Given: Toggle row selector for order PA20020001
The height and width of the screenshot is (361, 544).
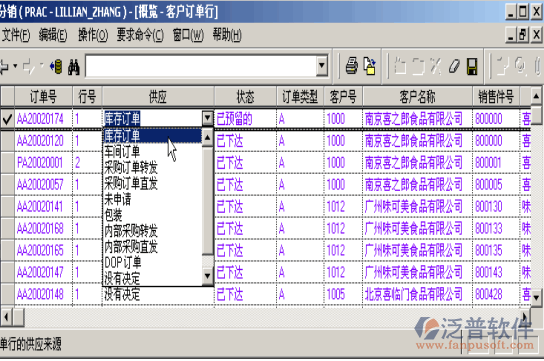Looking at the screenshot, I should click(x=7, y=163).
